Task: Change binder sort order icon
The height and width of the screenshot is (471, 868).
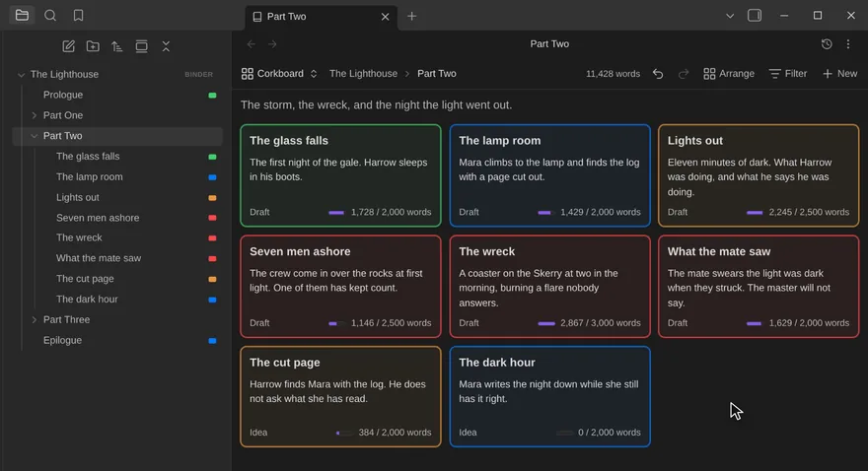Action: coord(116,46)
